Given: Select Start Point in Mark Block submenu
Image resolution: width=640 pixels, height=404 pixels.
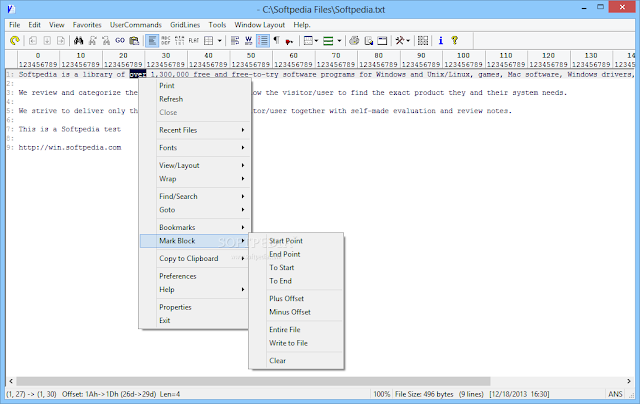Looking at the screenshot, I should pos(296,241).
